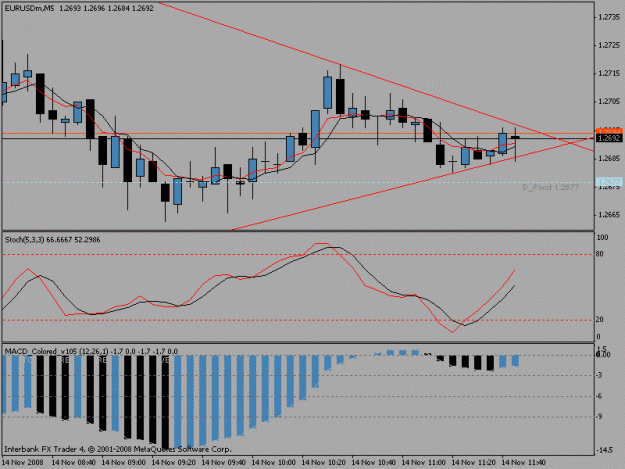Click the 14 Nov 09:40 time label
Screen dimensions: 625x469
click(x=224, y=462)
